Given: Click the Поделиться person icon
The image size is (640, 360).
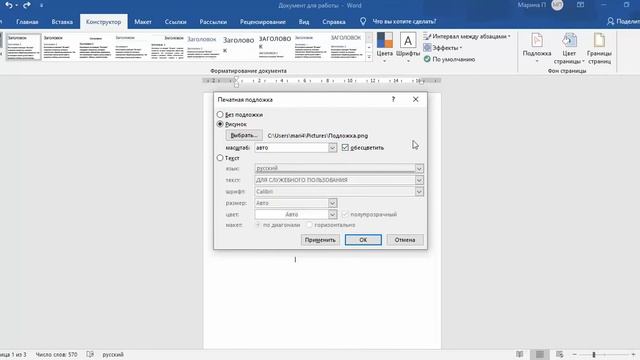Looking at the screenshot, I should [x=610, y=21].
